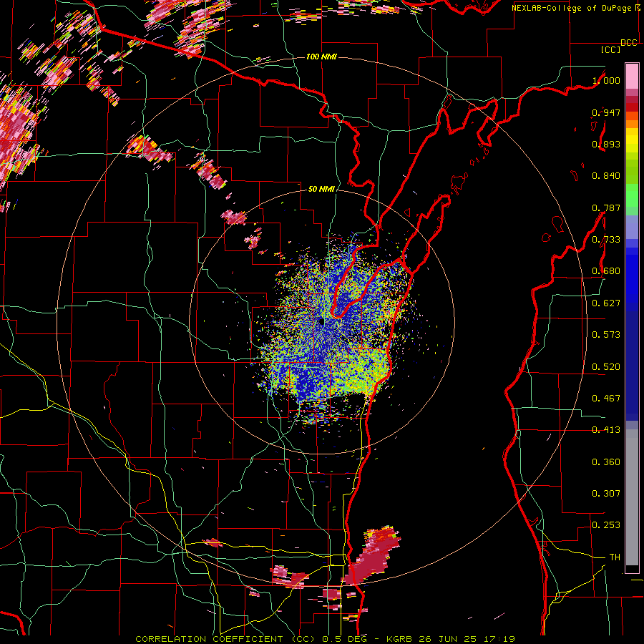
Task: Click the DCC product code label
Action: click(x=628, y=43)
